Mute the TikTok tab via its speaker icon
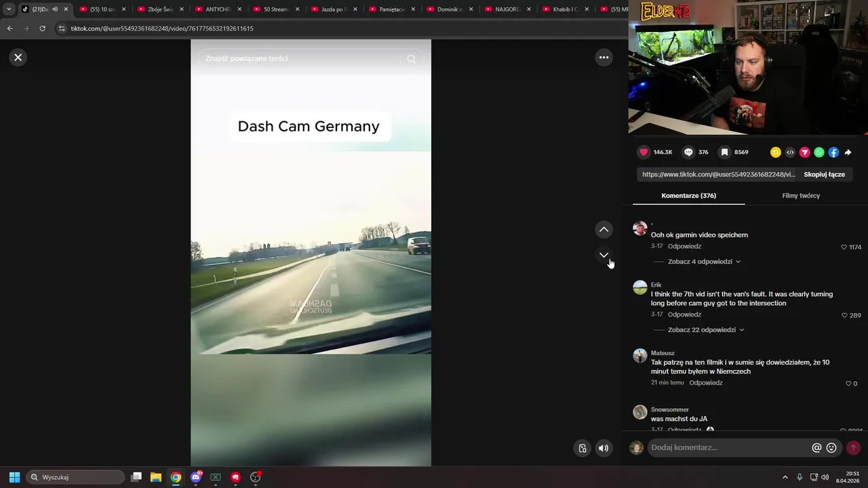868x488 pixels. click(55, 9)
